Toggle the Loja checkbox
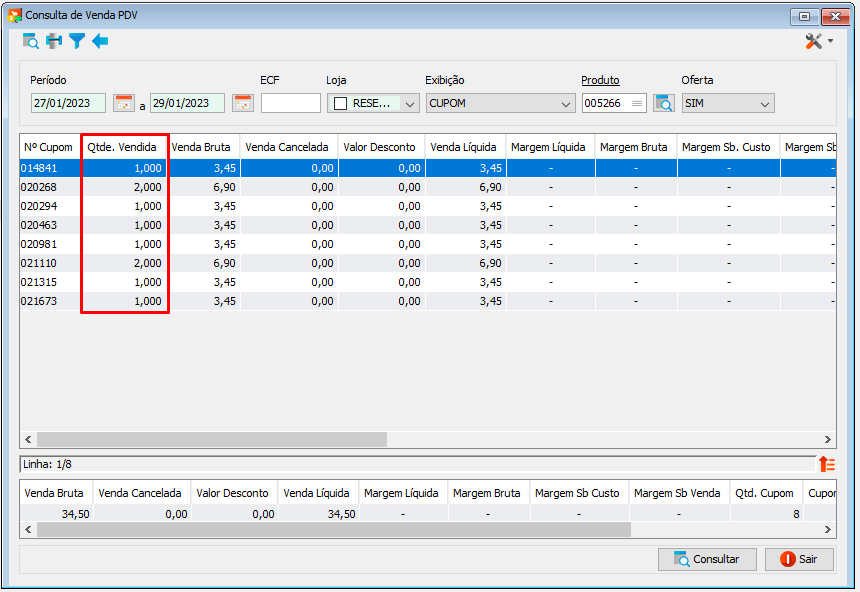Screen dimensions: 860x592 [341, 104]
